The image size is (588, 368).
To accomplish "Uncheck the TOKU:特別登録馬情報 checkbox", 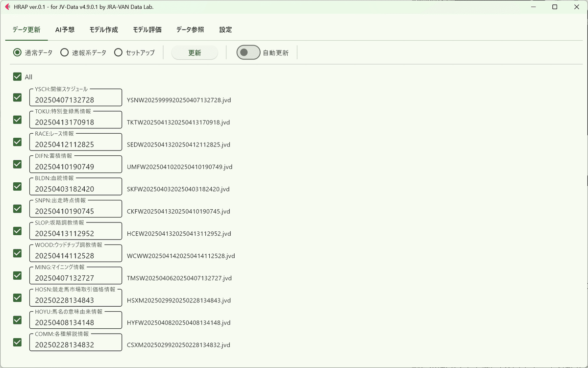I will 17,120.
